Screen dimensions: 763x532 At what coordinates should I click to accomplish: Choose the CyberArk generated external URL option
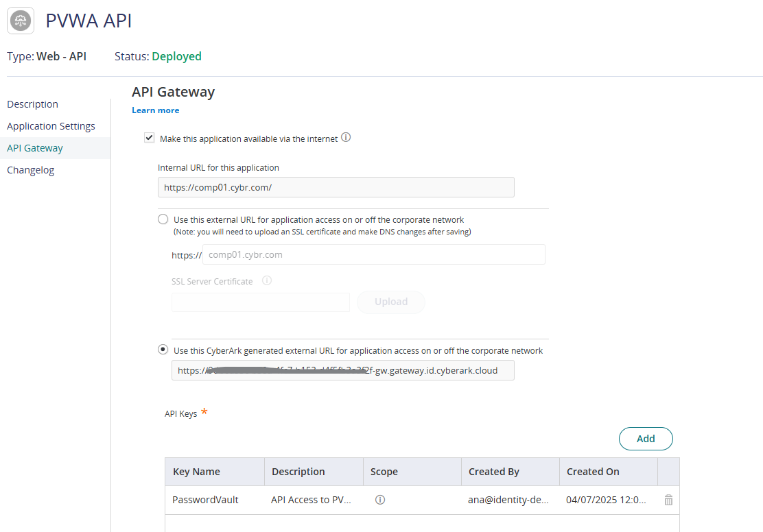pyautogui.click(x=163, y=349)
